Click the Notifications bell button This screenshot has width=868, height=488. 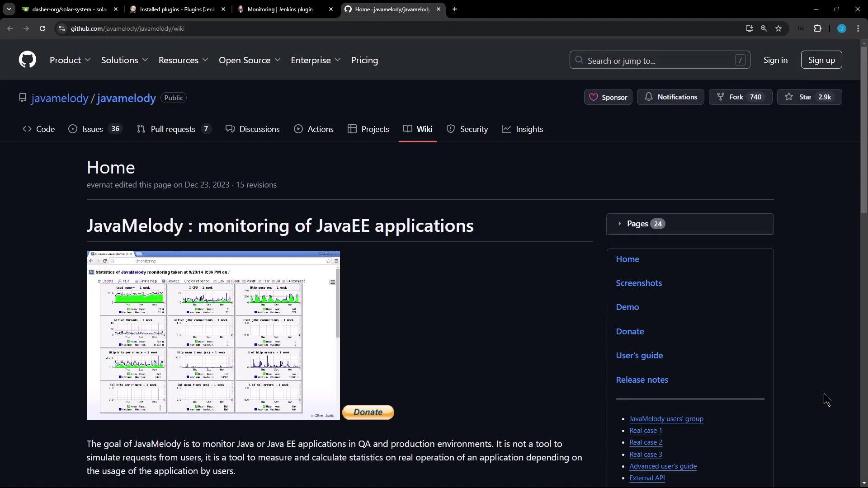coord(670,97)
